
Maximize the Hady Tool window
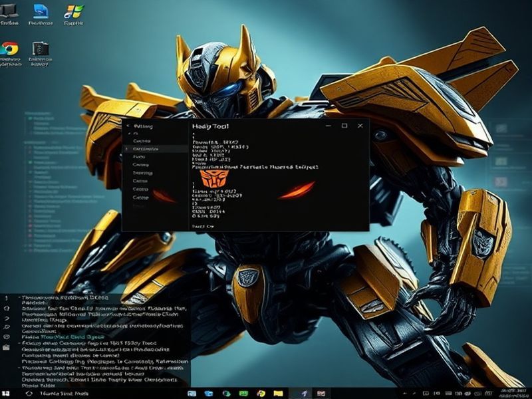[344, 126]
